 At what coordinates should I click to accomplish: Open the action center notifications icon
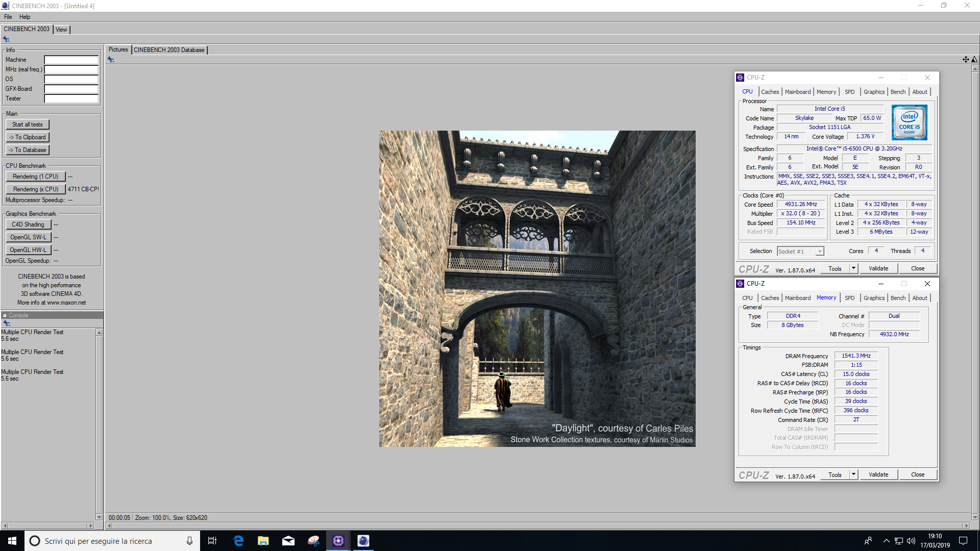963,541
